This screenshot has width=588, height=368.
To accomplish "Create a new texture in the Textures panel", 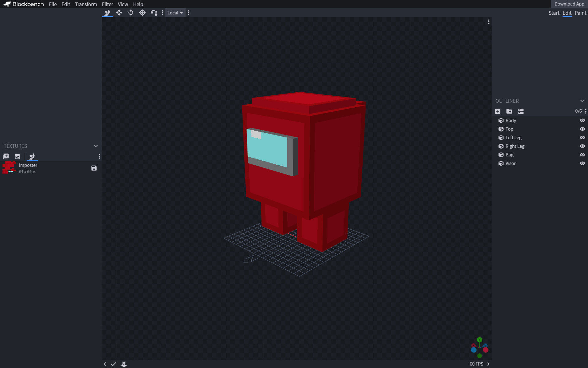I will pos(6,156).
